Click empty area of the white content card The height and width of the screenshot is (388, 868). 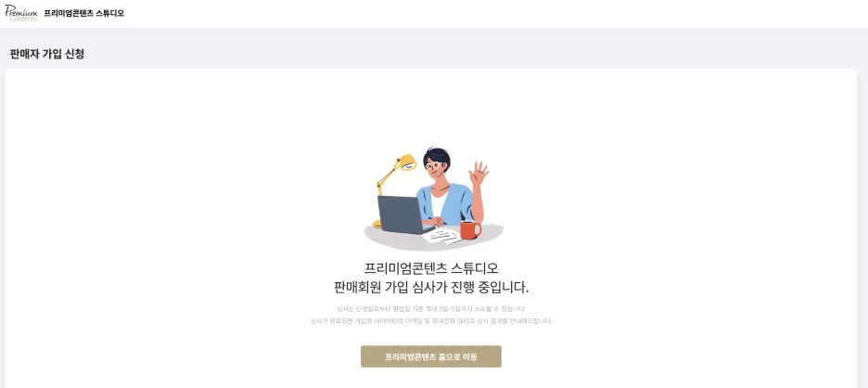coord(166,222)
